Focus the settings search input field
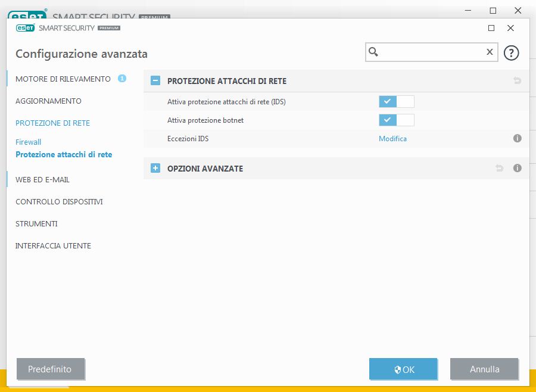Viewport: 536px width, 392px height. point(431,52)
